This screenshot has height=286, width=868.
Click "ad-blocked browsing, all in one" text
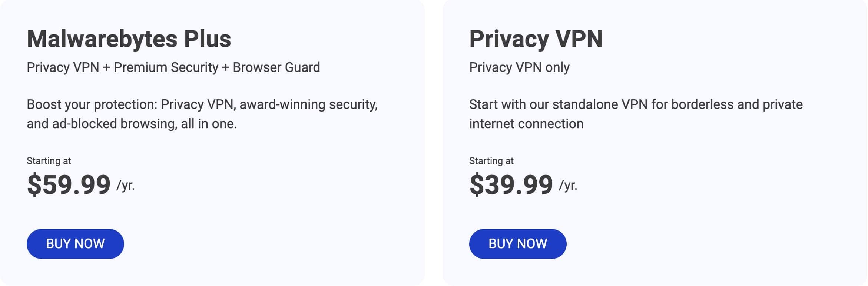pos(145,124)
